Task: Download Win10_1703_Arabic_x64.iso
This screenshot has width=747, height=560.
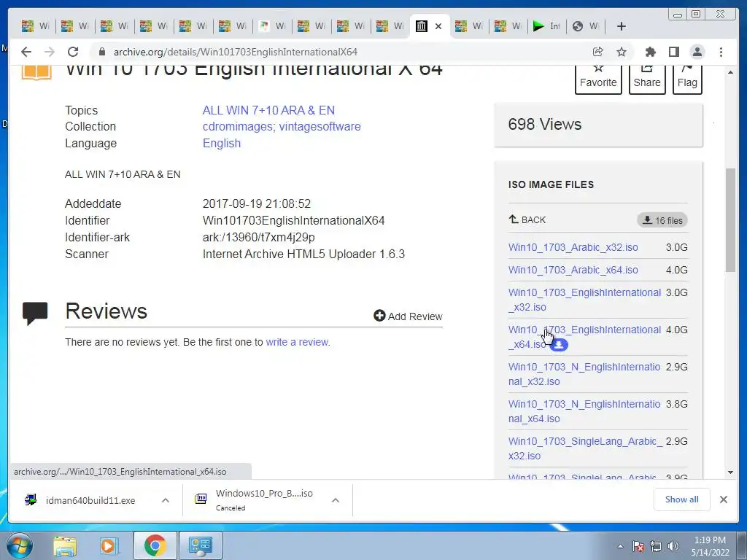Action: point(573,270)
